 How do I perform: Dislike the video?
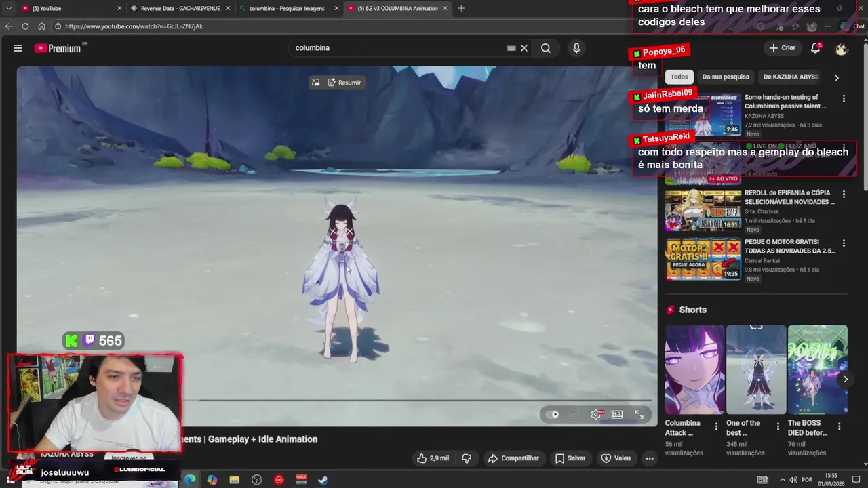[467, 458]
